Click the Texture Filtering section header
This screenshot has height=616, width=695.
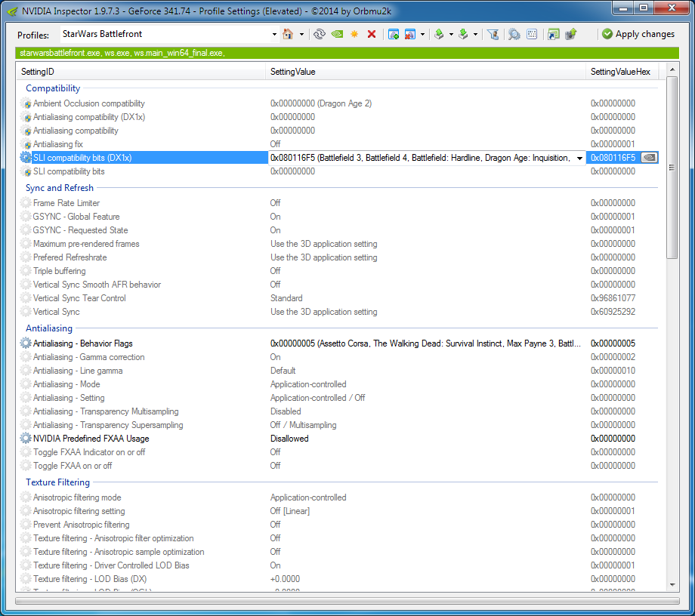[x=57, y=482]
